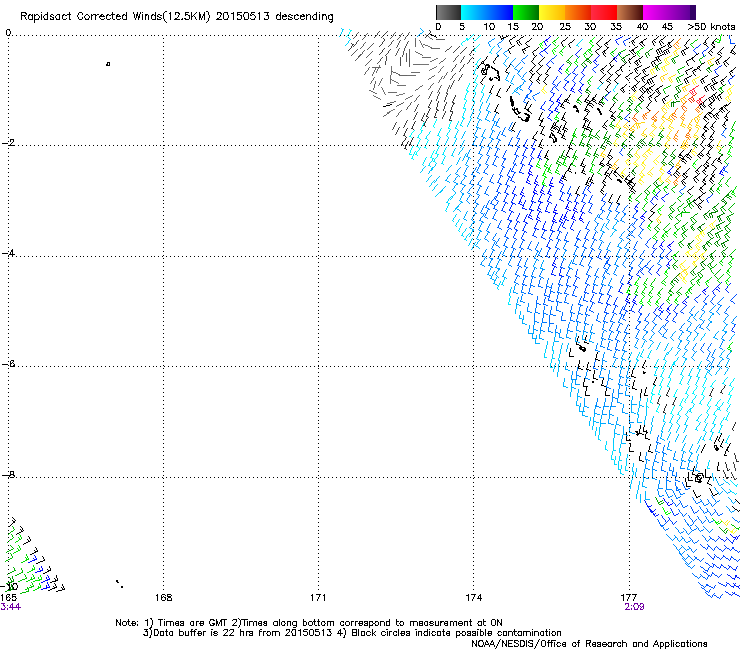740x650 pixels.
Task: Click the chart title 'Rapidscat Corrected Winds'
Action: (x=91, y=16)
